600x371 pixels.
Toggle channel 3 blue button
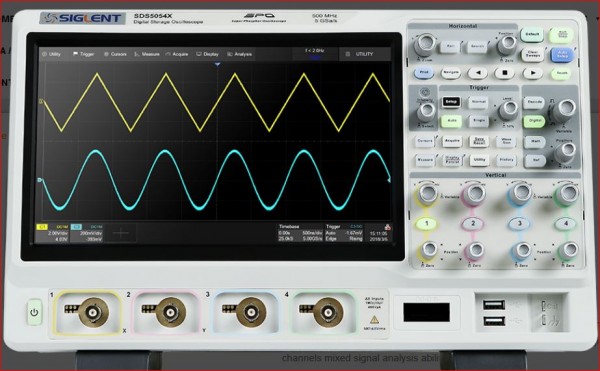click(x=520, y=223)
